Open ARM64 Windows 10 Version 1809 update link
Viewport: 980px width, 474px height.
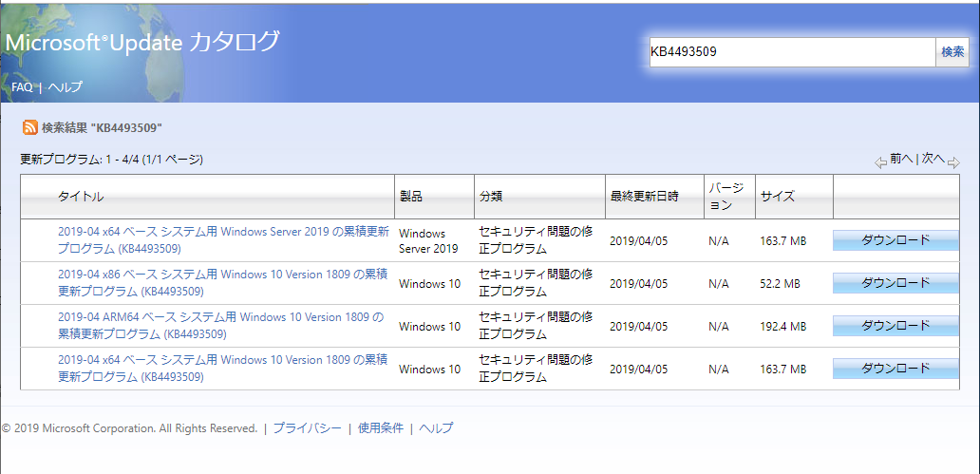[x=220, y=325]
